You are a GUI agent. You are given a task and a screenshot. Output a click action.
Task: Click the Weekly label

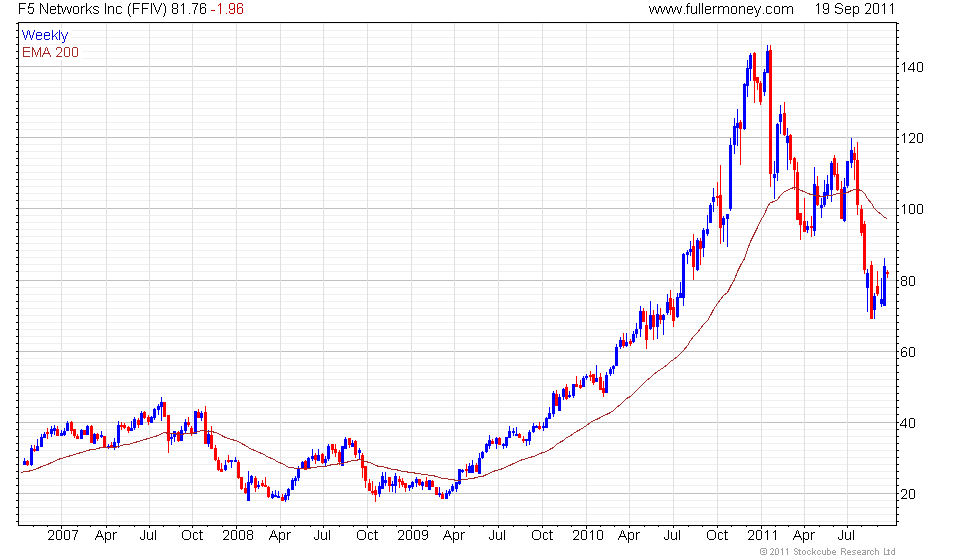pyautogui.click(x=44, y=36)
